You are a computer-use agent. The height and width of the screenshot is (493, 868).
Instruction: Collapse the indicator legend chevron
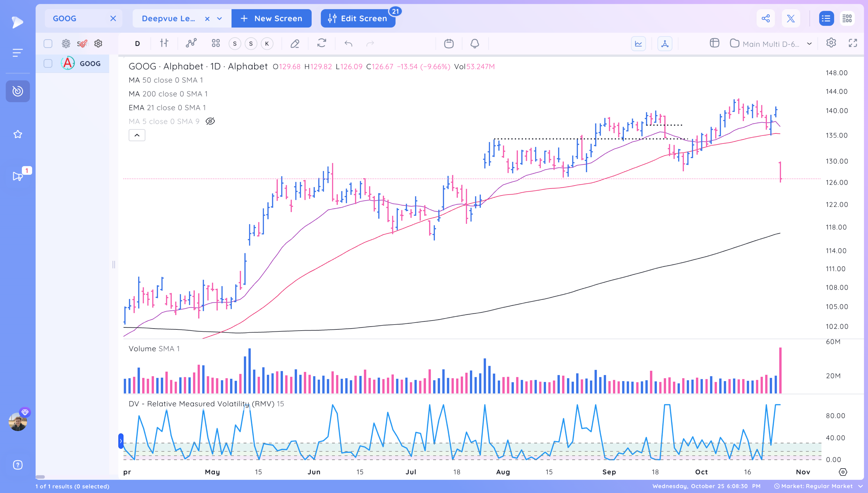pyautogui.click(x=137, y=135)
